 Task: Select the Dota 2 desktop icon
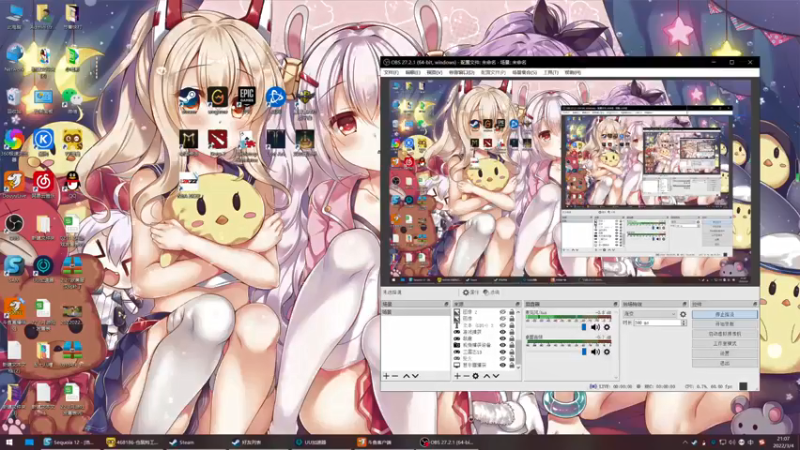point(217,142)
